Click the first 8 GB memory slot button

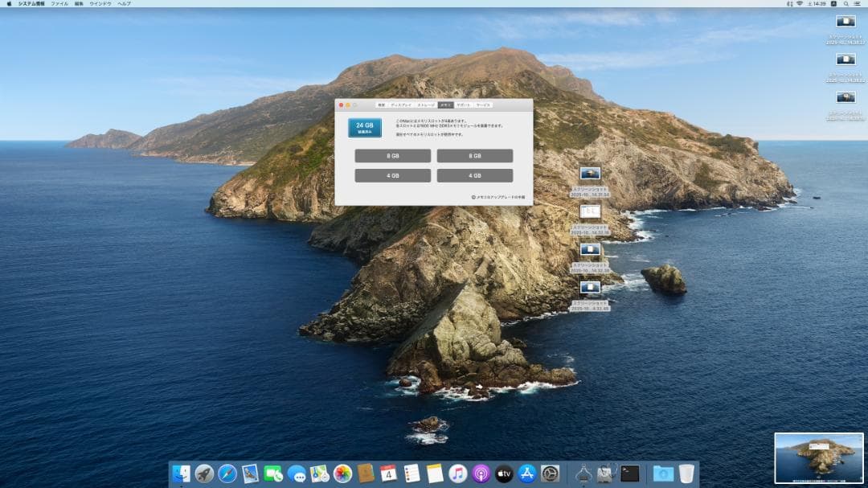(393, 155)
